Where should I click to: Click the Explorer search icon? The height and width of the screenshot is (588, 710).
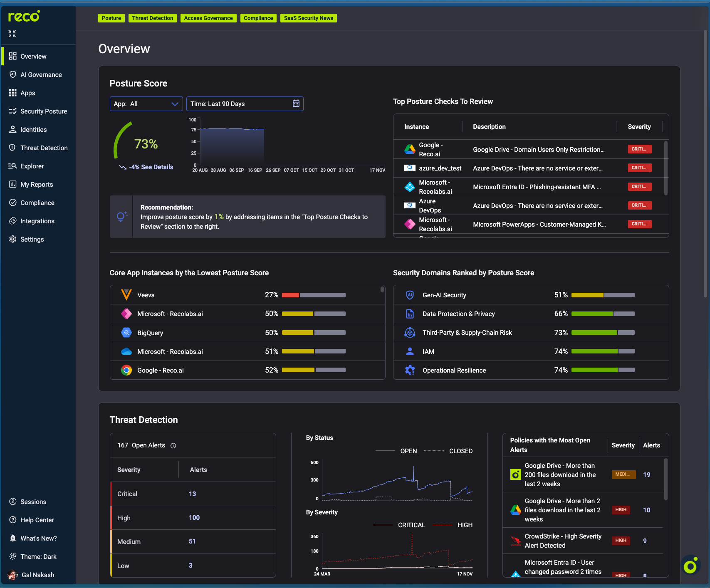pos(13,166)
